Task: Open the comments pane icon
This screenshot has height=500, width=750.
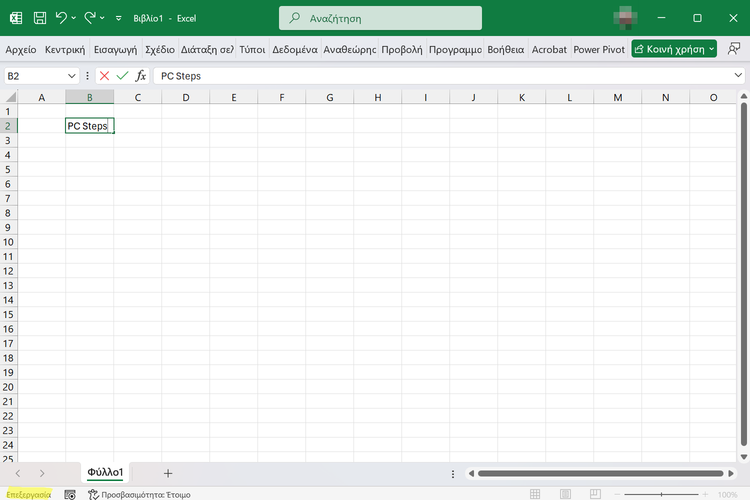Action: tap(735, 49)
